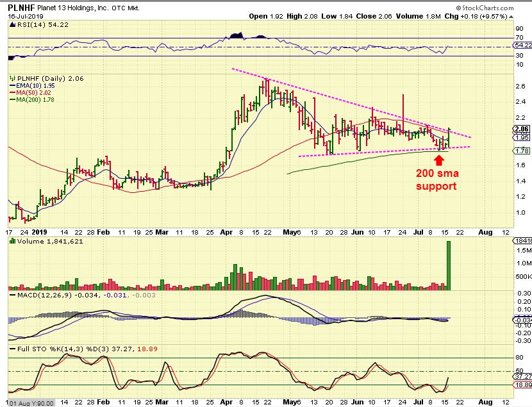
Task: Click the tall green July 16 volume bar
Action: click(x=449, y=265)
